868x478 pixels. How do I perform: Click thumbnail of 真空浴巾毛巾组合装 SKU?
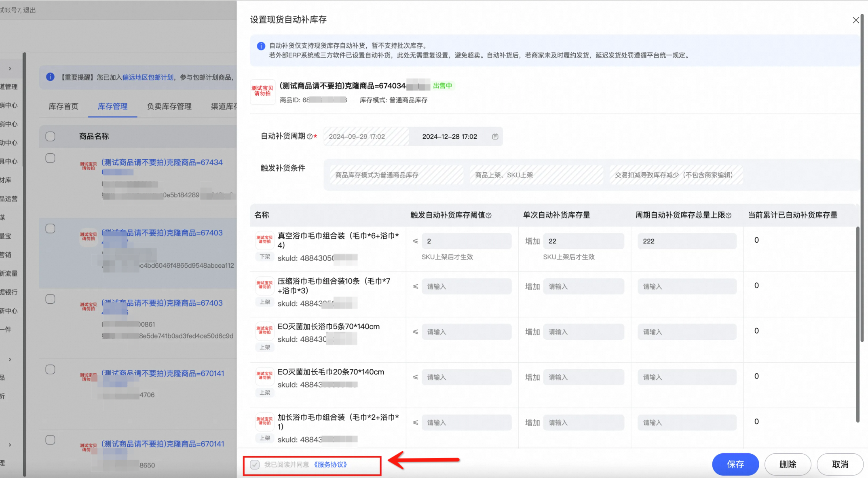[x=264, y=240]
